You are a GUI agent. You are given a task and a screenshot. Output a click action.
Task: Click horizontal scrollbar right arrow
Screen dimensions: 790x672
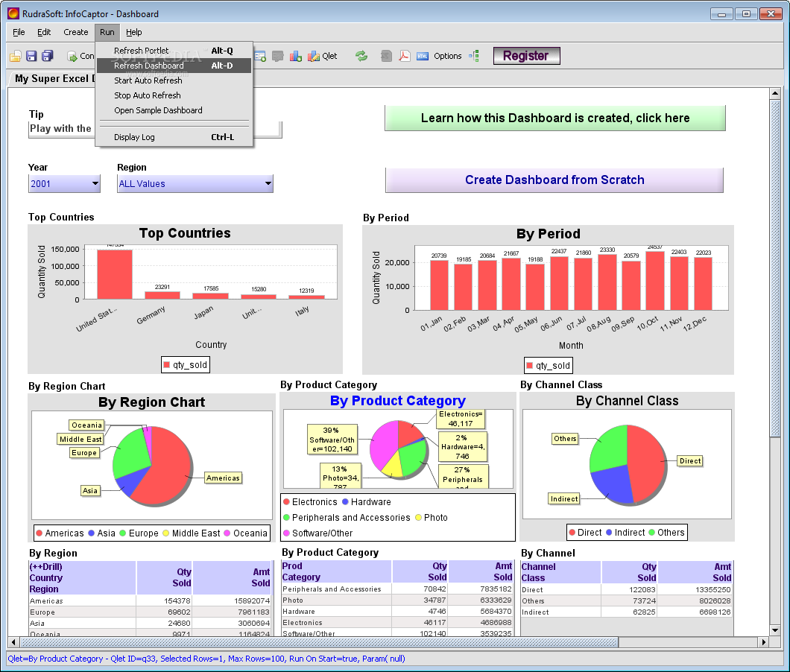764,642
